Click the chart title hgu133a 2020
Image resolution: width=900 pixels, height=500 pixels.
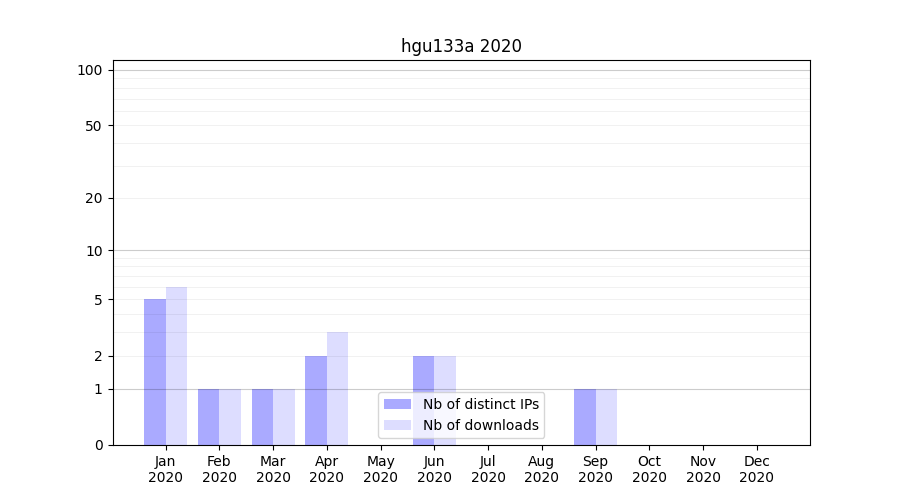[x=461, y=46]
